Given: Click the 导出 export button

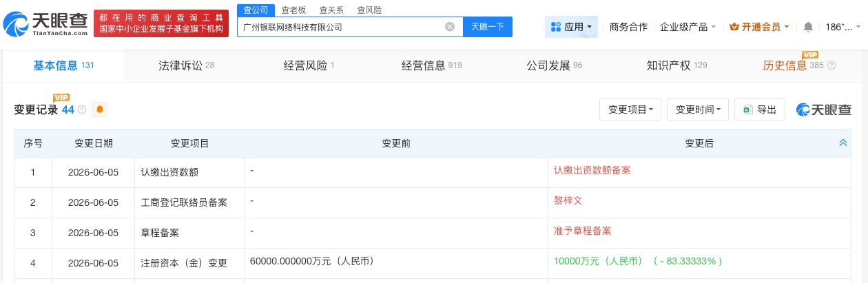Looking at the screenshot, I should [x=760, y=109].
